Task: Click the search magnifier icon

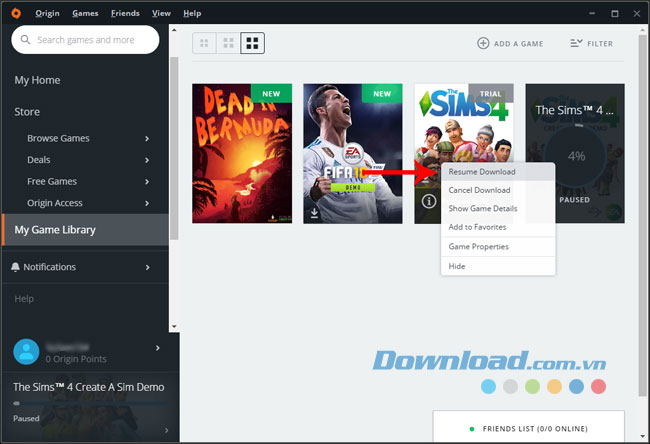Action: pos(25,40)
